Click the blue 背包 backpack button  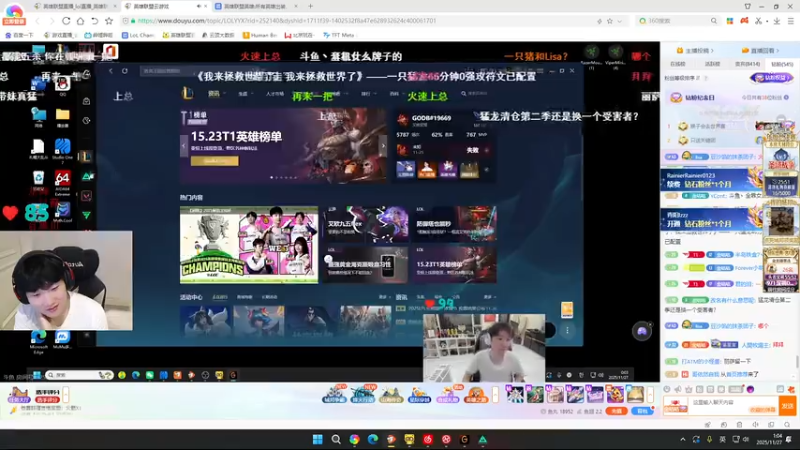click(x=642, y=411)
